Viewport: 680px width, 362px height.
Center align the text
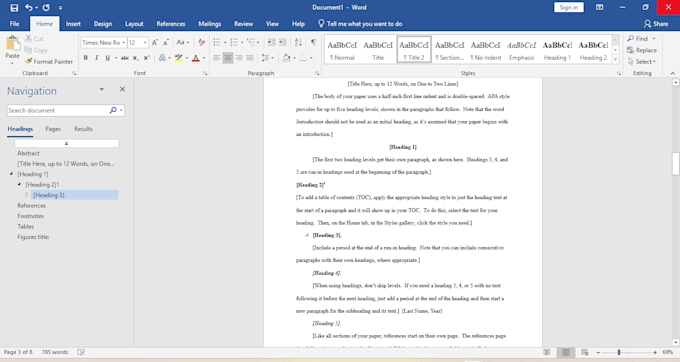(x=228, y=58)
